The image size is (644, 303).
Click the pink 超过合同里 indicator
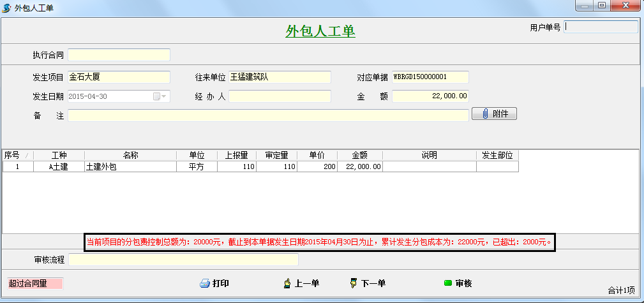click(34, 284)
